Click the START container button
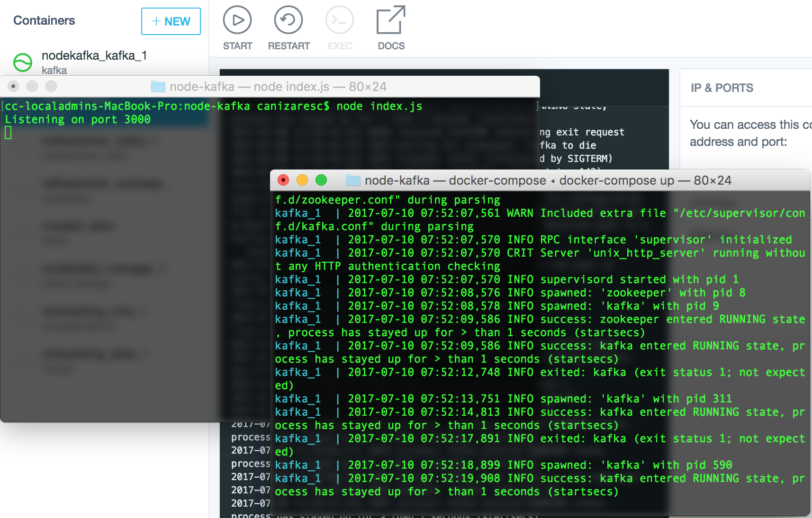This screenshot has width=812, height=518. pyautogui.click(x=237, y=28)
